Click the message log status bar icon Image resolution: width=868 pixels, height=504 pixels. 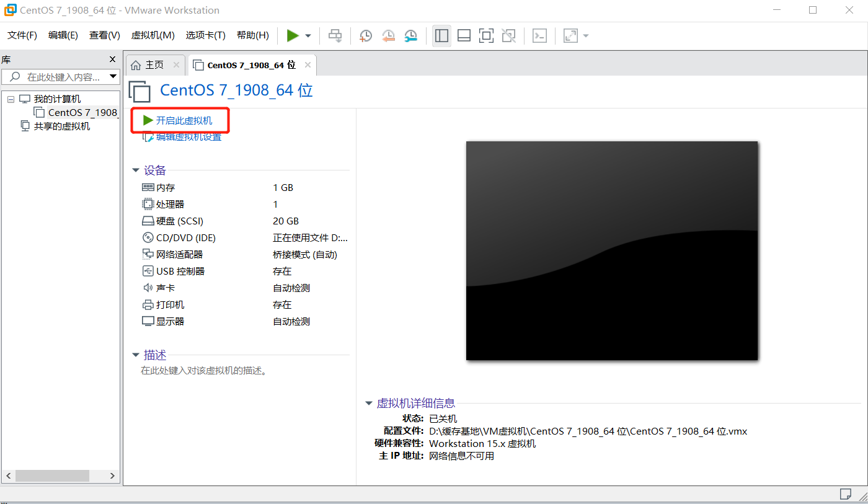click(x=845, y=494)
